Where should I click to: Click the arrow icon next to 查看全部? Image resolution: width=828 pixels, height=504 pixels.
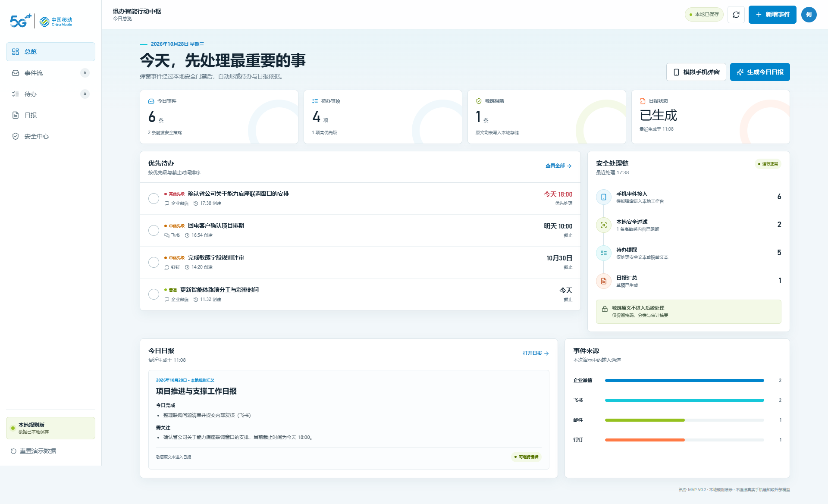tap(569, 166)
